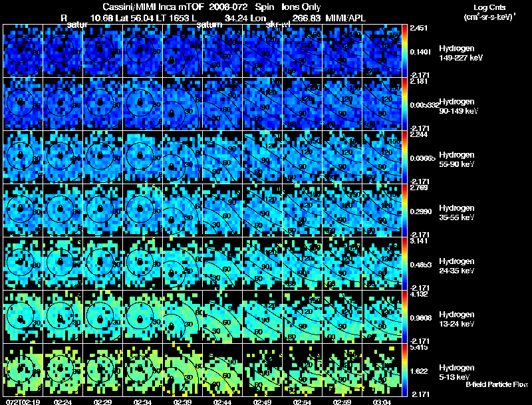Click the color bar for 13-24 keV row

[404, 317]
